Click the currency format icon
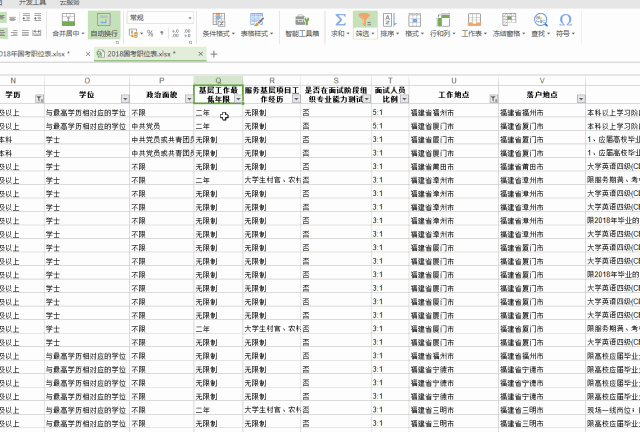This screenshot has width=640, height=432. (x=133, y=33)
